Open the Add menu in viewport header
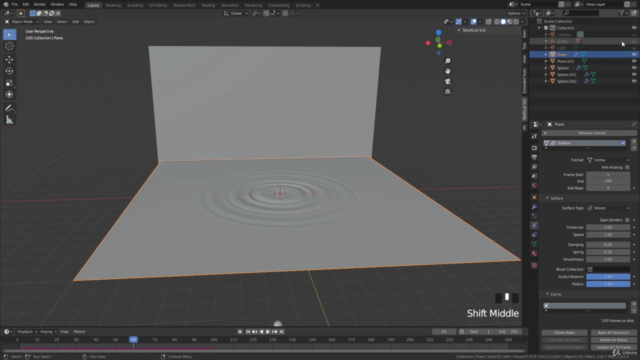Image resolution: width=640 pixels, height=360 pixels. pos(76,22)
